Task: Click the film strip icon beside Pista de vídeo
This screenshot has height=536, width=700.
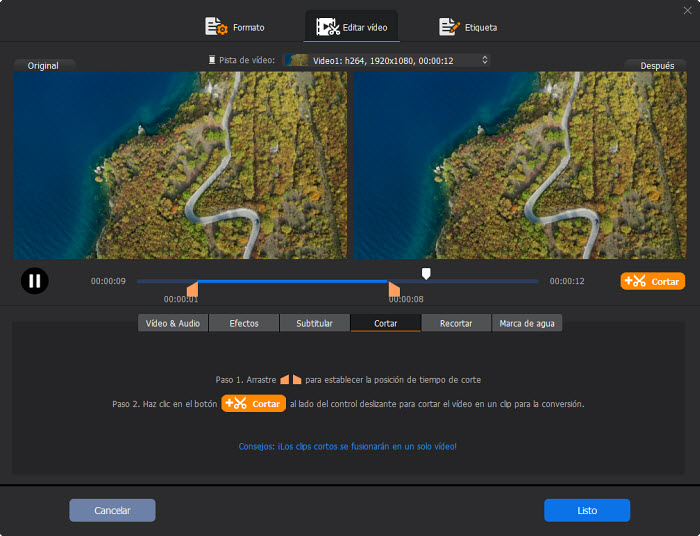Action: pos(212,60)
